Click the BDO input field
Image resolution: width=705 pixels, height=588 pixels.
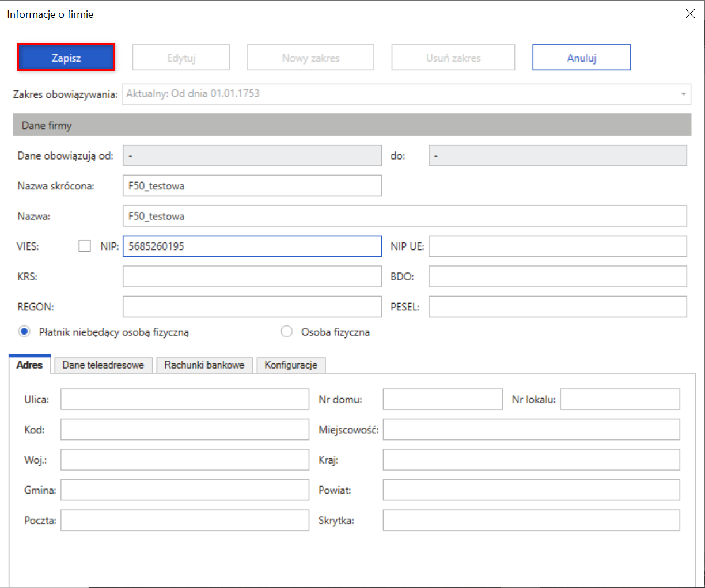(x=557, y=276)
